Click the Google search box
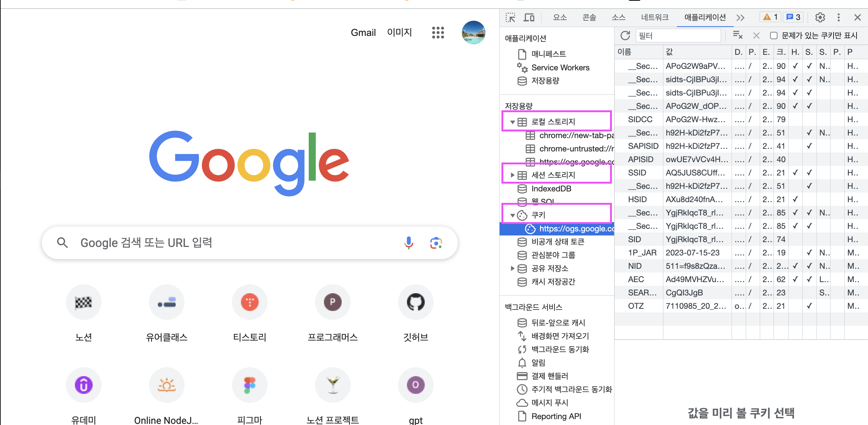The image size is (868, 425). (249, 243)
